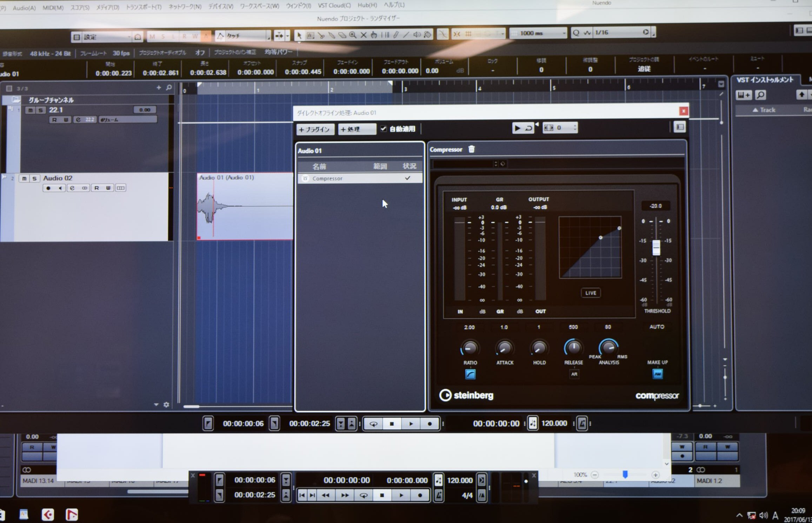Toggle audition loop in Direct Offline Processing
This screenshot has height=523, width=812.
coord(528,128)
